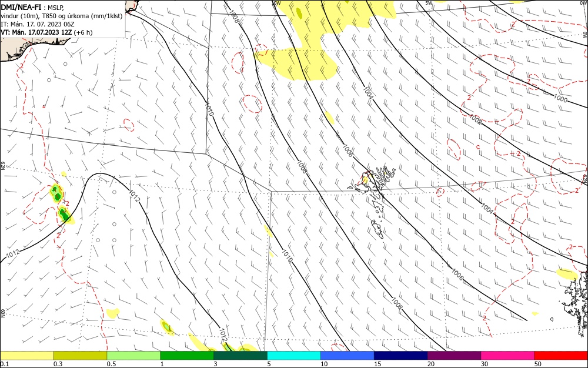Select the olive 0.3–0.5 legend swatch

click(80, 356)
